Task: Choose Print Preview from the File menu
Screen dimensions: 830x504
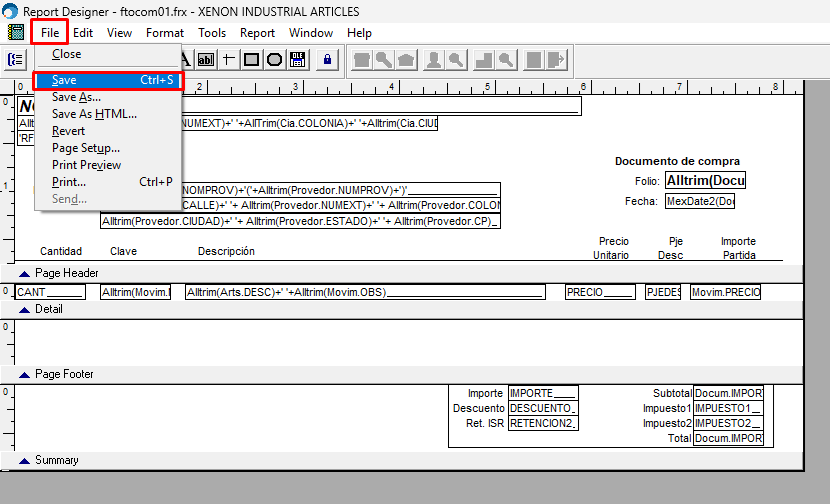Action: (x=108, y=165)
